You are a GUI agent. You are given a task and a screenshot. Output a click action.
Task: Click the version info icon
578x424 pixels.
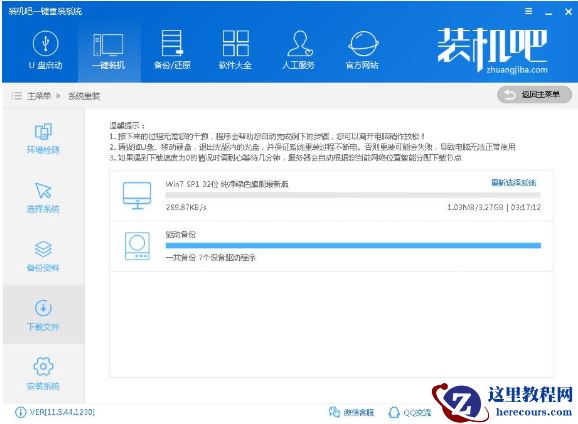(x=20, y=412)
